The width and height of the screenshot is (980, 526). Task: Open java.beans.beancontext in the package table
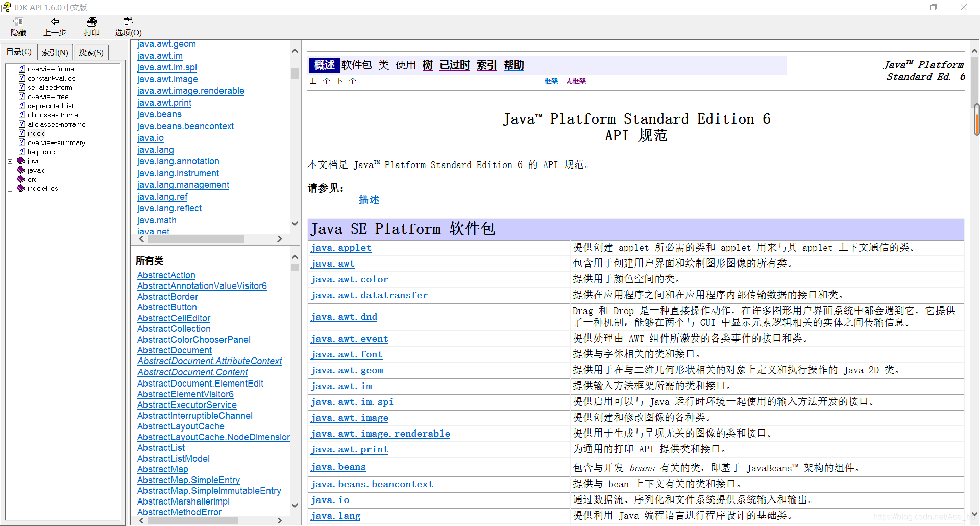372,484
